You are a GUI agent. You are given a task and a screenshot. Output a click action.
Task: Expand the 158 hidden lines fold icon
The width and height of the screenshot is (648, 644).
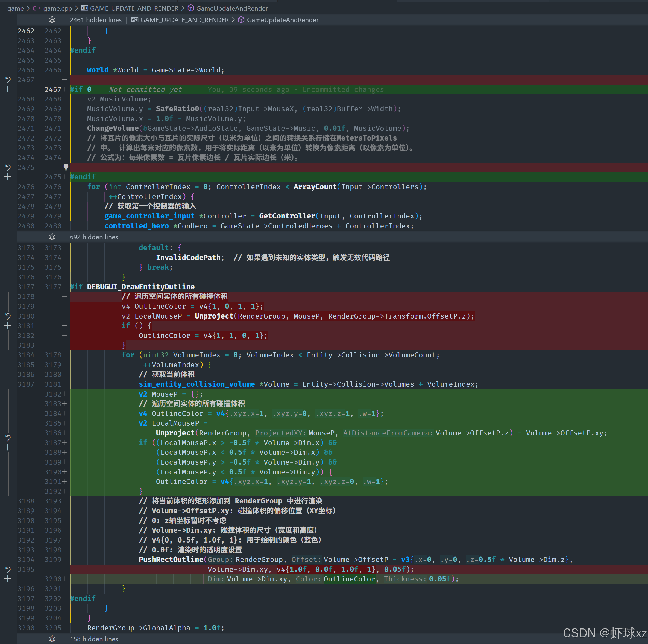[x=52, y=639]
